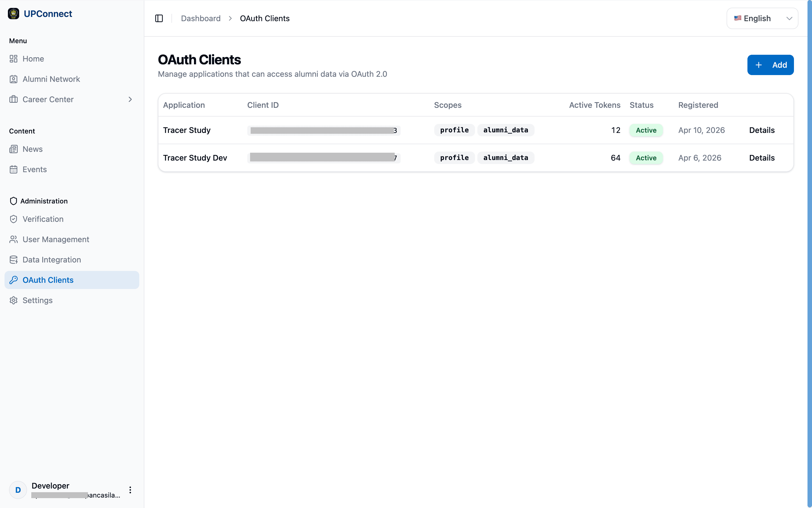Click Tracer Study Dev application name

pos(195,158)
